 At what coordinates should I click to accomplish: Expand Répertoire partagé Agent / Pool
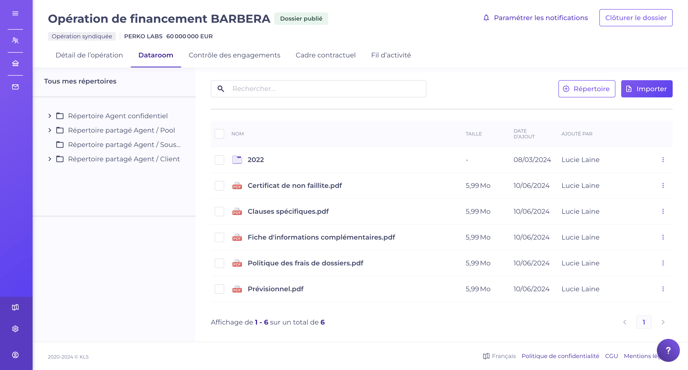(50, 130)
